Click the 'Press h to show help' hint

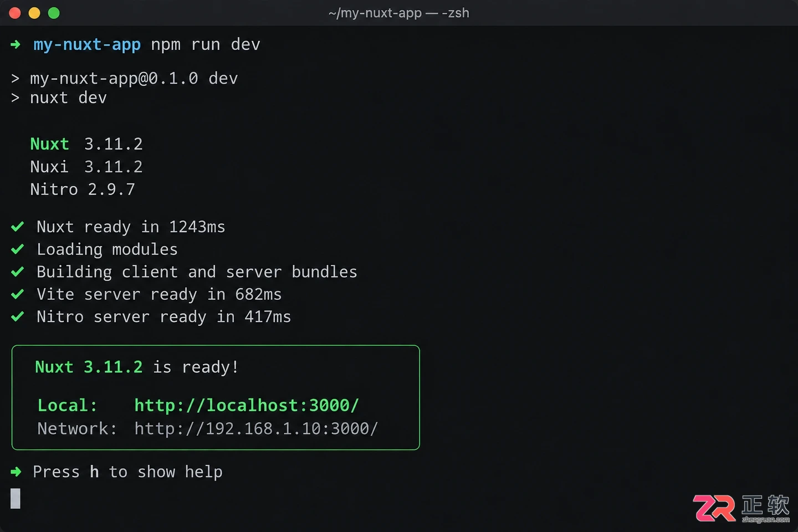pos(127,472)
